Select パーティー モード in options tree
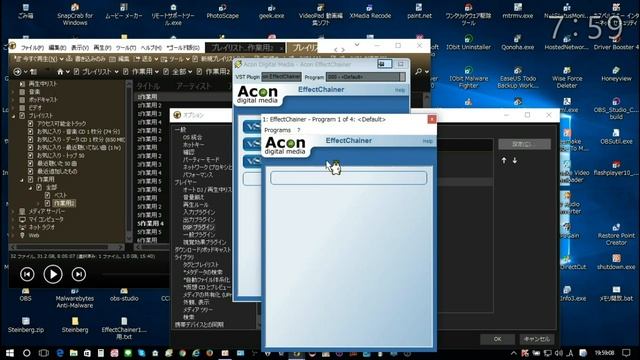 coord(201,160)
